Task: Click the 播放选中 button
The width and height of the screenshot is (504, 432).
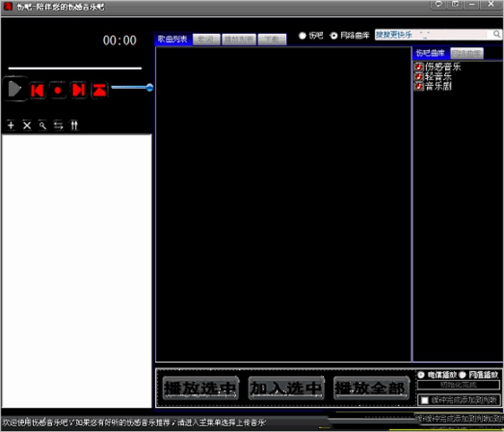Action: 200,388
